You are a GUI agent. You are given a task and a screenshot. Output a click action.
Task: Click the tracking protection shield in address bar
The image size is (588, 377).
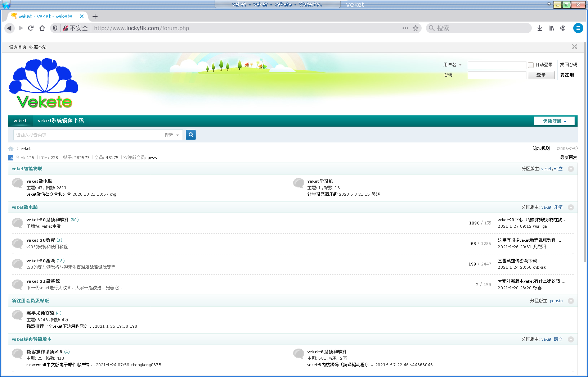click(55, 28)
